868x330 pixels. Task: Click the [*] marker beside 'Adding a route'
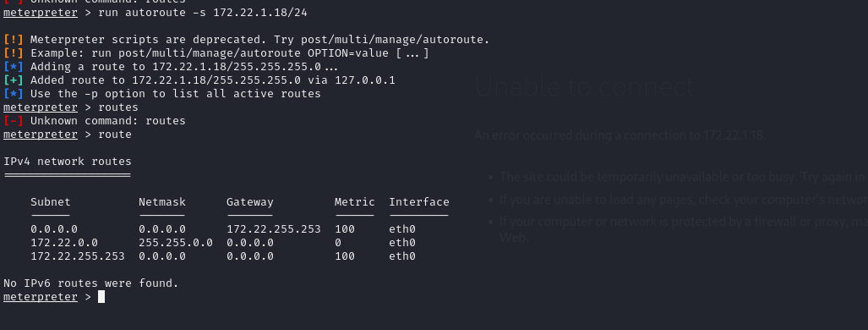click(14, 67)
